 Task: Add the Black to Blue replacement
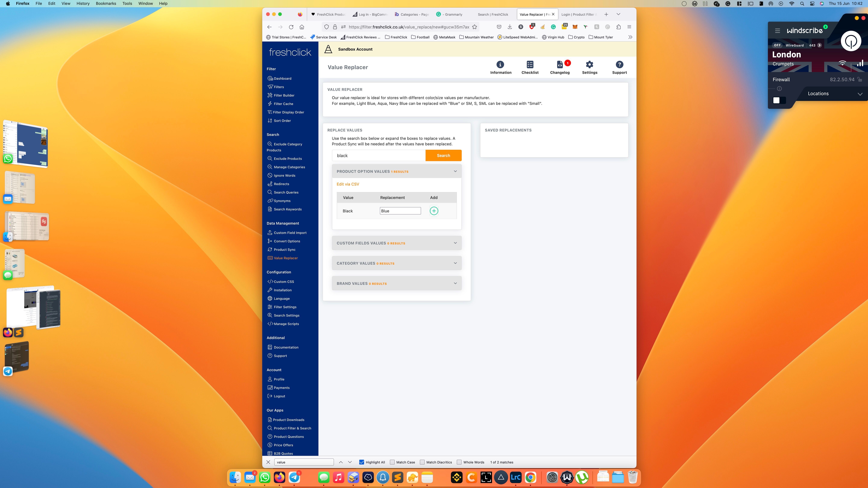pos(434,211)
